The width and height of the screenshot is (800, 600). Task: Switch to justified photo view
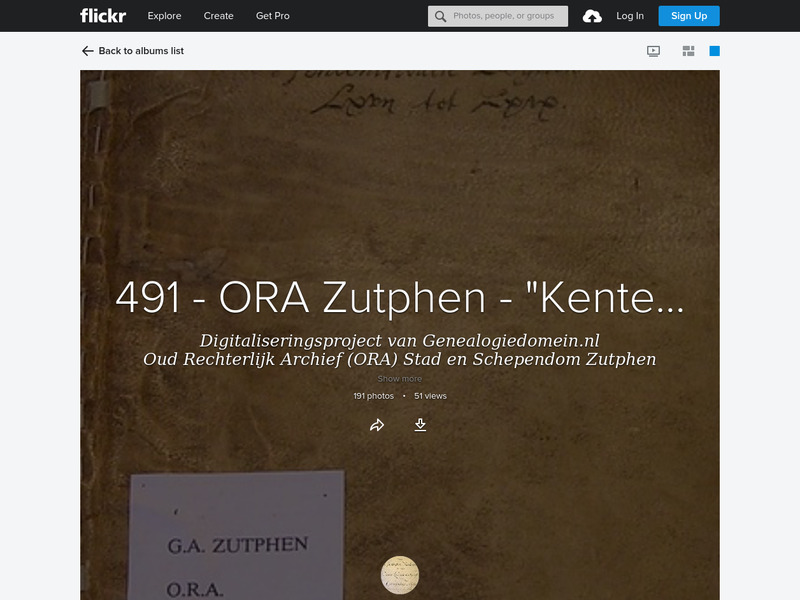(689, 48)
